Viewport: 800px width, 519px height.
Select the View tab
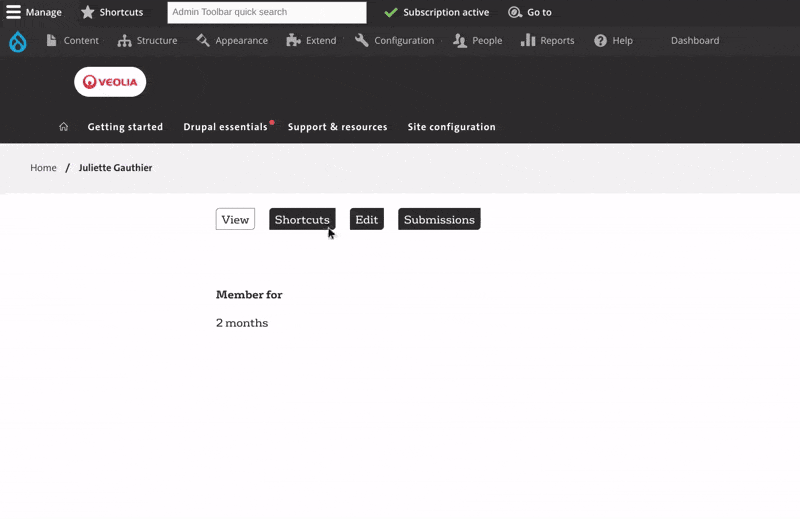(x=235, y=219)
